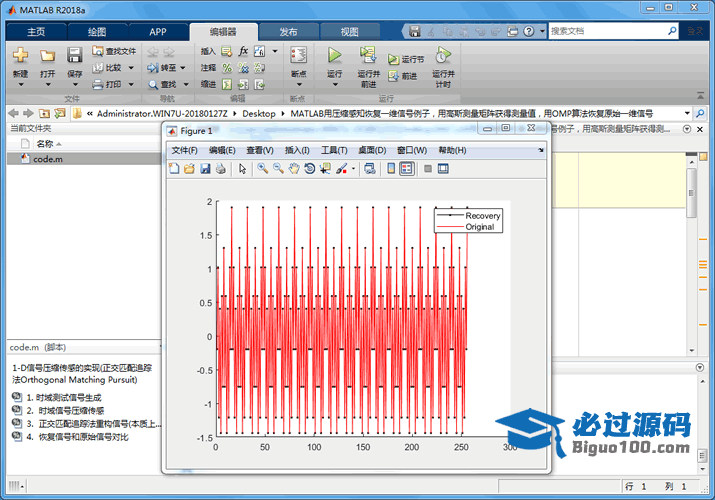Open the brush color dropdown in Figure 1

coord(353,169)
